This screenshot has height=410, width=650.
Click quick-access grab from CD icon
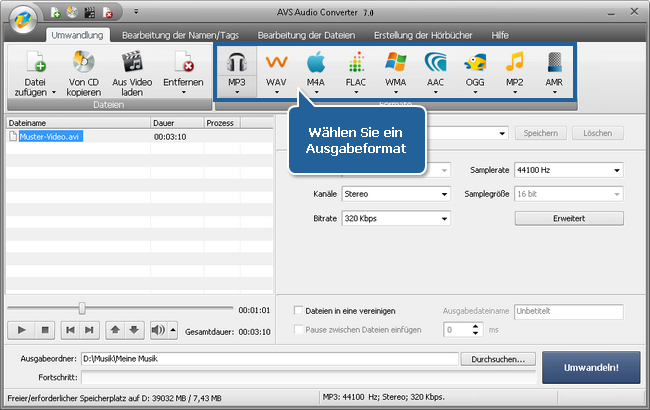72,12
